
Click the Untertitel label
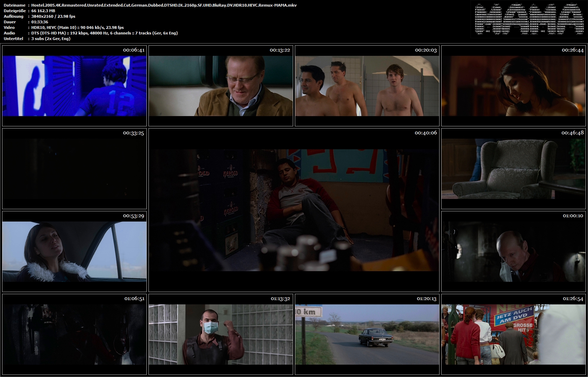(14, 39)
